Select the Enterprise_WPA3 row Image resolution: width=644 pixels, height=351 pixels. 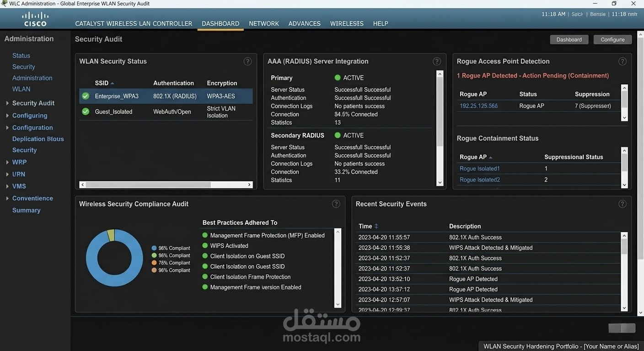pyautogui.click(x=166, y=96)
